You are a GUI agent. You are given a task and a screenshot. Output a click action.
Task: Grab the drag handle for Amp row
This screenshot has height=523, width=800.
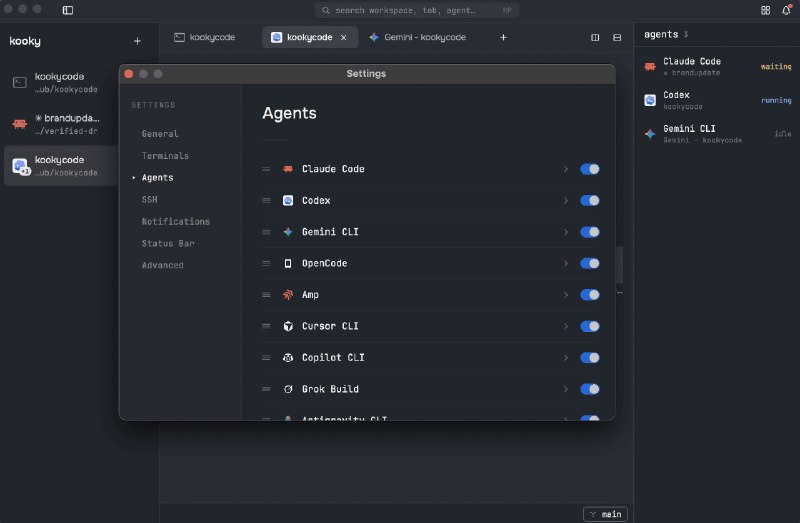[x=266, y=295]
